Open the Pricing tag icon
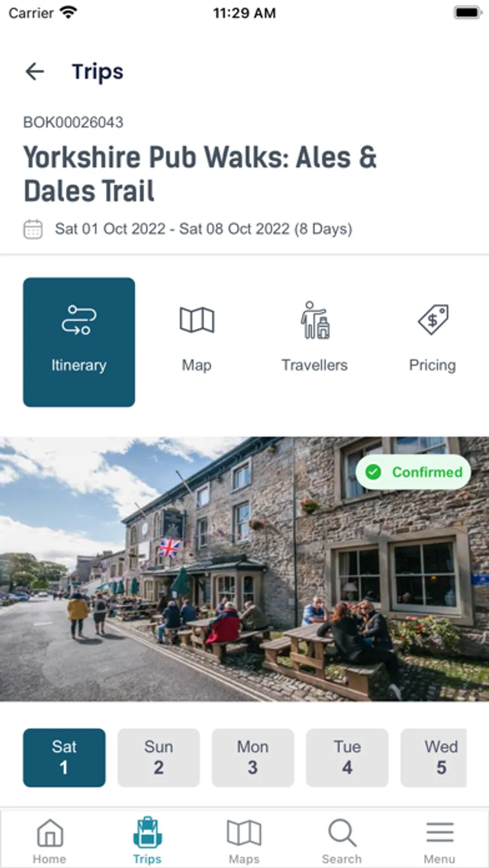This screenshot has height=868, width=489. click(433, 320)
